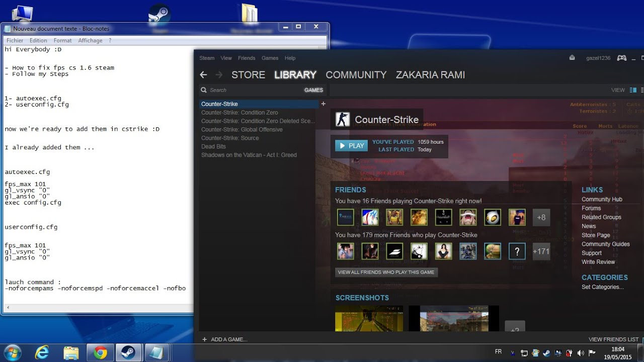This screenshot has height=362, width=644.
Task: Open the Steam menu in Steam
Action: coord(207,58)
